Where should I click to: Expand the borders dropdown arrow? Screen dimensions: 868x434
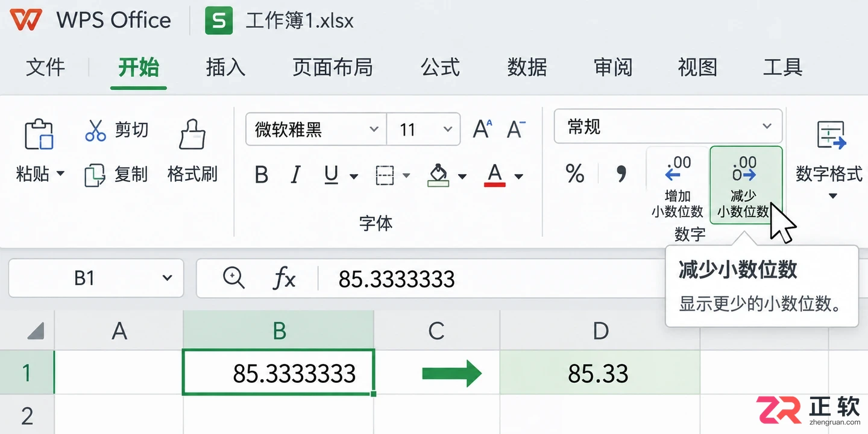(x=406, y=176)
